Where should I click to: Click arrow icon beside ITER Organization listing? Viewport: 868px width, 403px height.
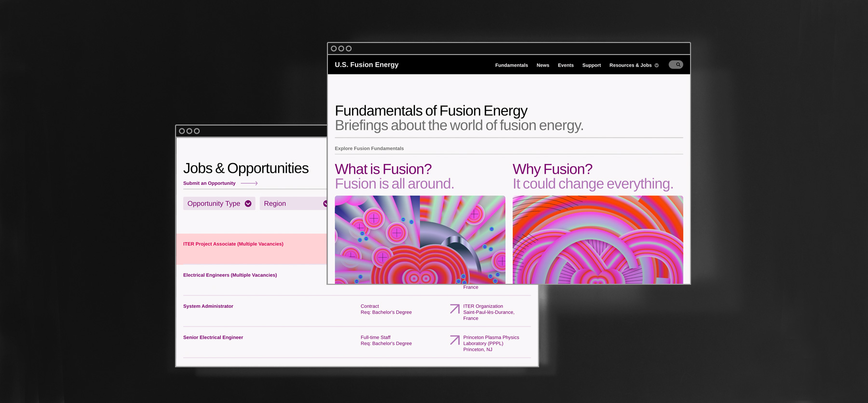(454, 309)
